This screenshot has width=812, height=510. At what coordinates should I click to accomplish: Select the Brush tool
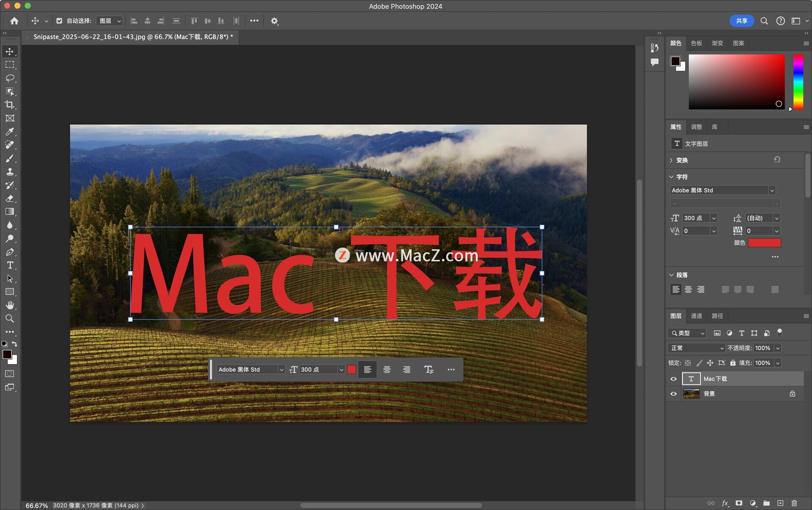(10, 158)
